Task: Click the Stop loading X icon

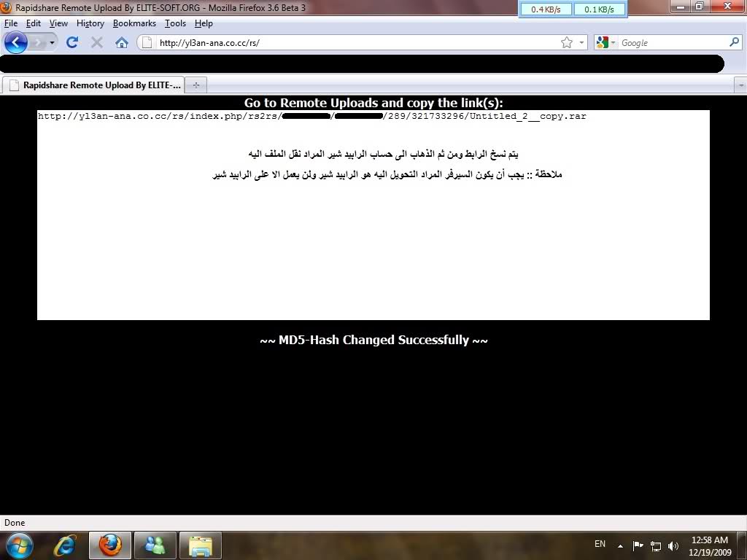Action: (x=97, y=43)
